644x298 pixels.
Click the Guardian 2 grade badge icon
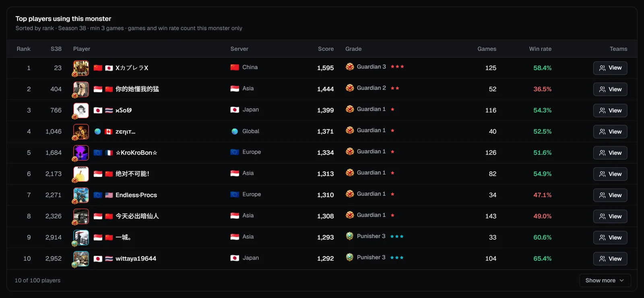coord(350,88)
